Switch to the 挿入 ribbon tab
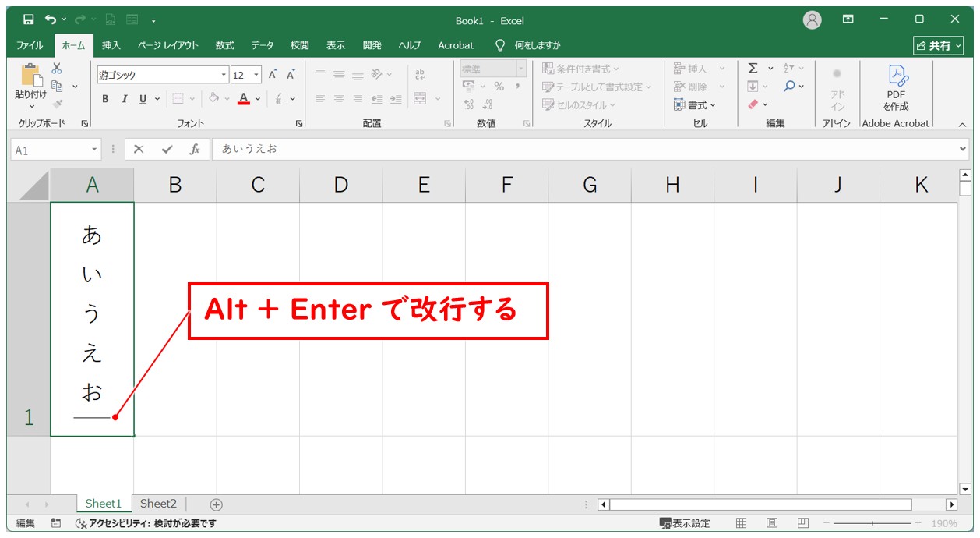This screenshot has width=980, height=538. pos(111,45)
